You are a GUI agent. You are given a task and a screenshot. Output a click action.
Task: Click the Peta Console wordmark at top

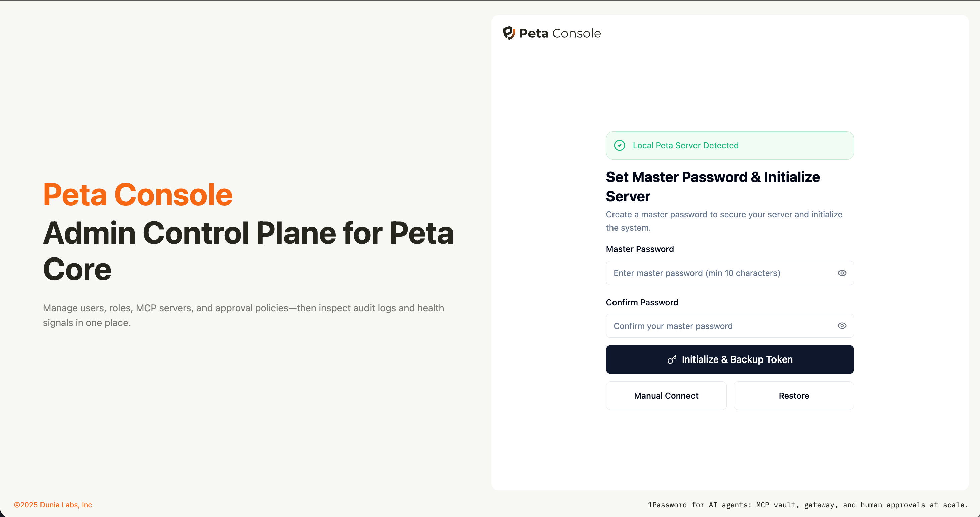(x=560, y=33)
